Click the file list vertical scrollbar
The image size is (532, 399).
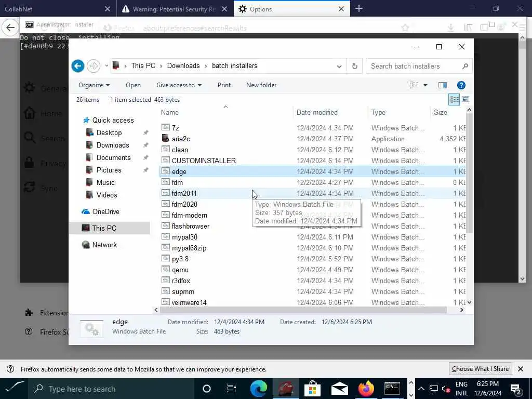469,173
